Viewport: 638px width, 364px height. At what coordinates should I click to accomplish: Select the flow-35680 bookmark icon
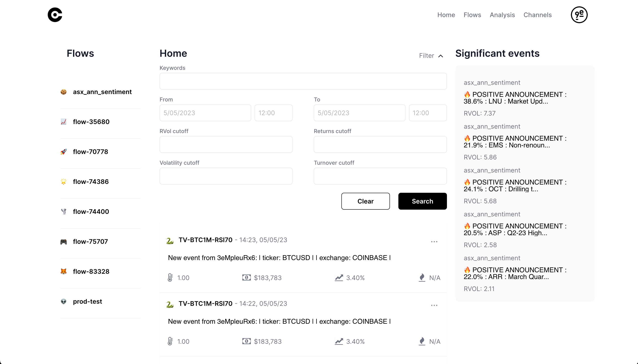coord(64,122)
